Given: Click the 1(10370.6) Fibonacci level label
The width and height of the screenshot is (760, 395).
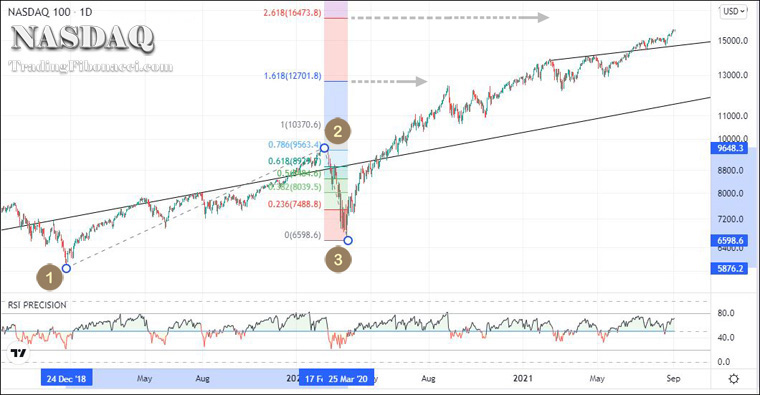Looking at the screenshot, I should pyautogui.click(x=301, y=125).
